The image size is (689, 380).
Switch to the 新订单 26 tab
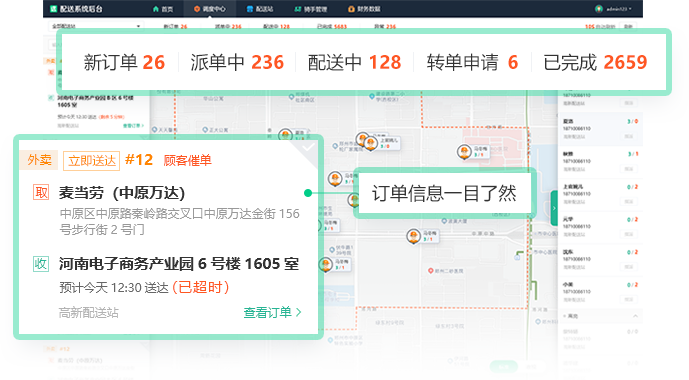point(124,62)
